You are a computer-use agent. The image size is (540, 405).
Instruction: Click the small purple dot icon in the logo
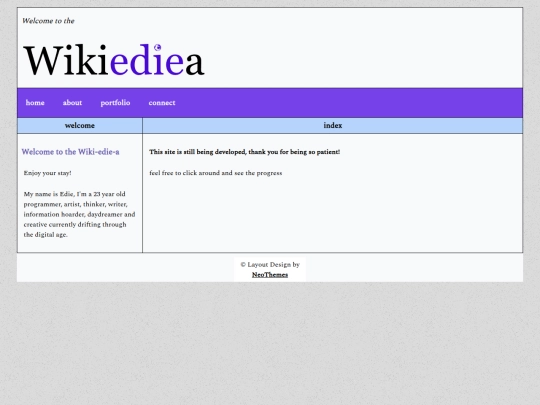tap(157, 47)
